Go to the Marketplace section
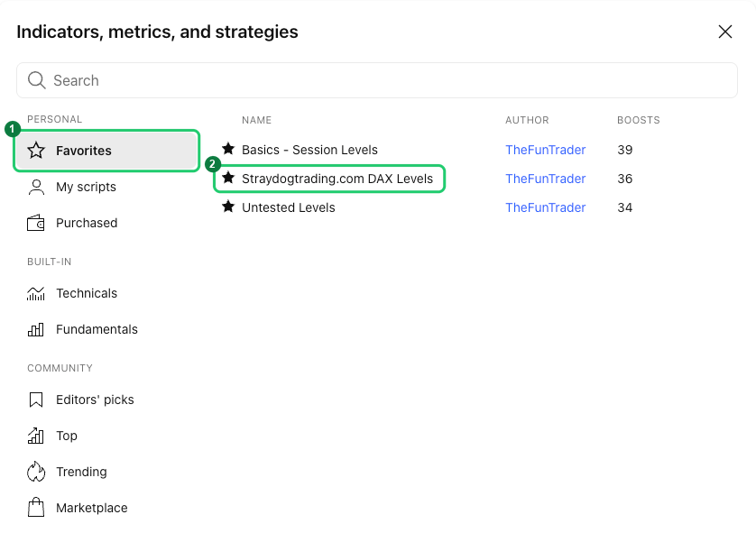Screen dimensions: 756x533 pyautogui.click(x=106, y=508)
